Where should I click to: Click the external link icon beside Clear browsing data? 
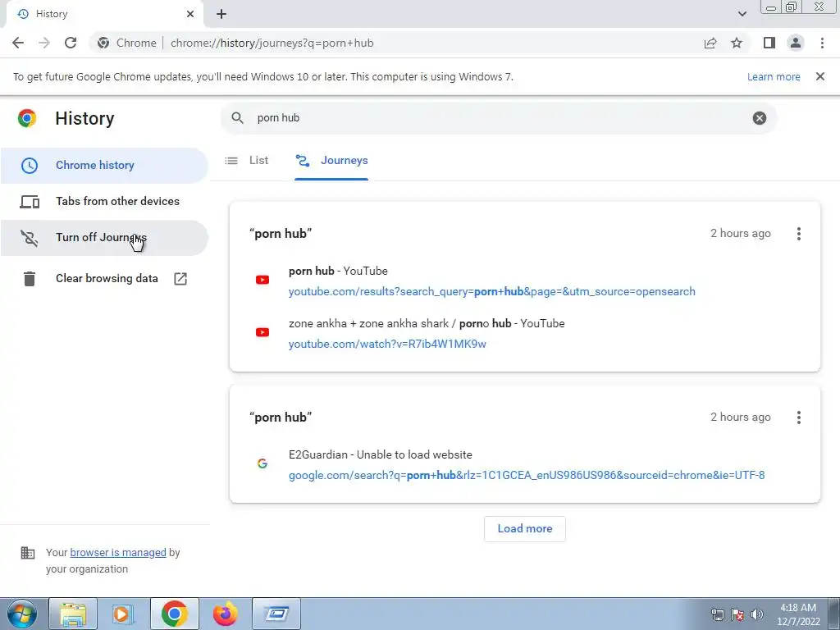click(180, 279)
